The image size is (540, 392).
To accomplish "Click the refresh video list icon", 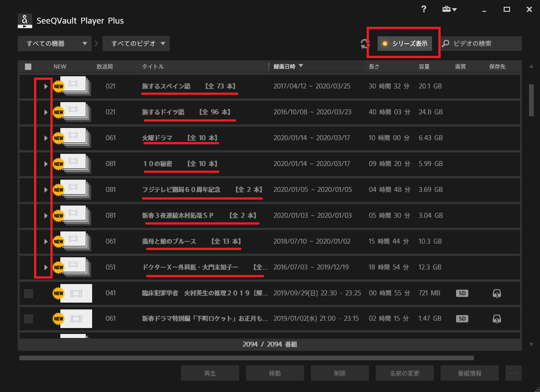I will [365, 44].
